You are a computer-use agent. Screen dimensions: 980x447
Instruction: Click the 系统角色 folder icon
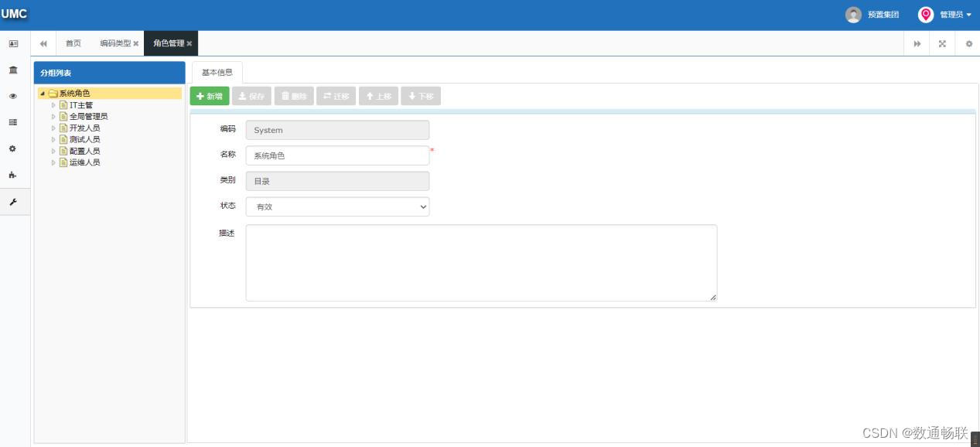(x=53, y=94)
